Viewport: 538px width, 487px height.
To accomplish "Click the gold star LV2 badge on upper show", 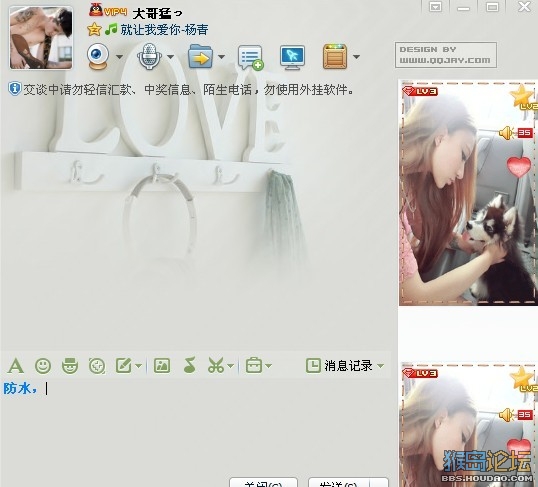I will coord(523,97).
